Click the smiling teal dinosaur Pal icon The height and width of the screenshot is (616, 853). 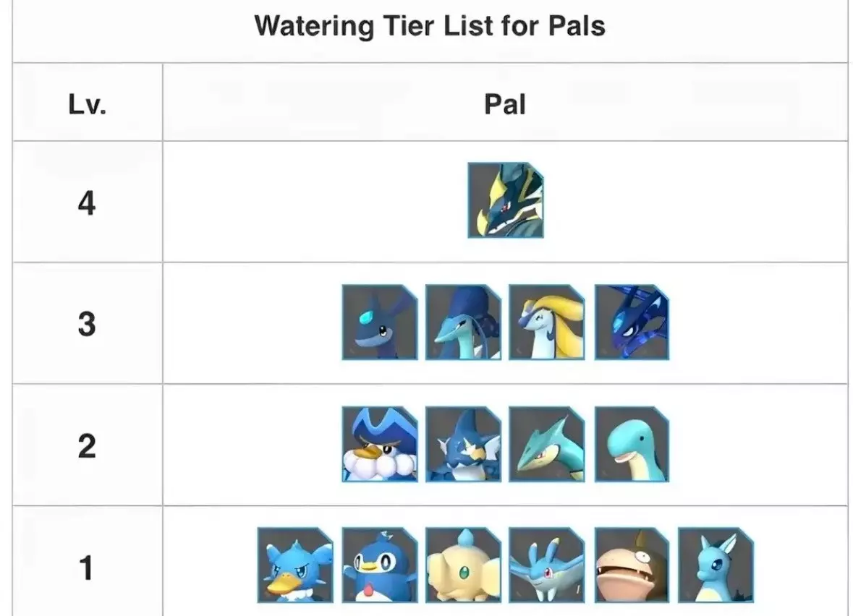632,444
